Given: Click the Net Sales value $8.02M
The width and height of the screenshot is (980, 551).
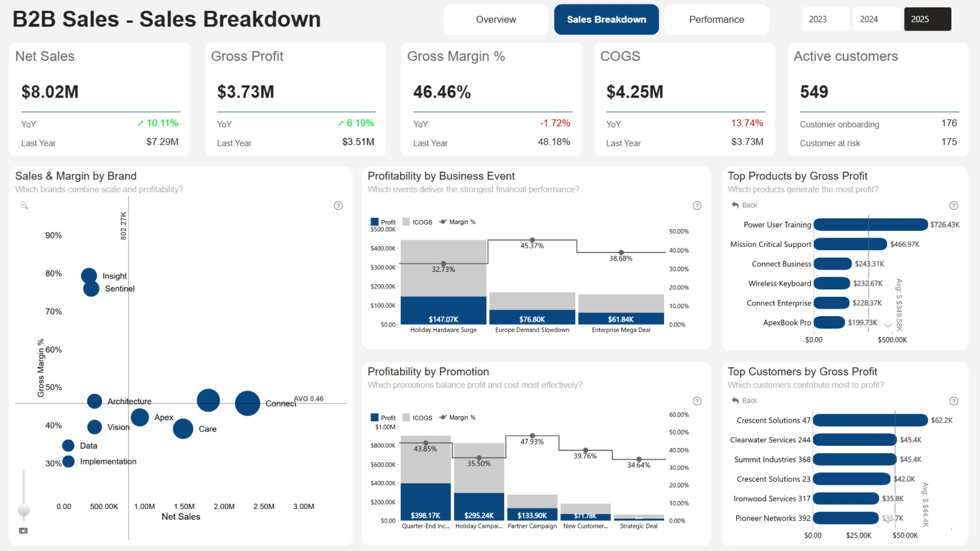Looking at the screenshot, I should tap(50, 92).
